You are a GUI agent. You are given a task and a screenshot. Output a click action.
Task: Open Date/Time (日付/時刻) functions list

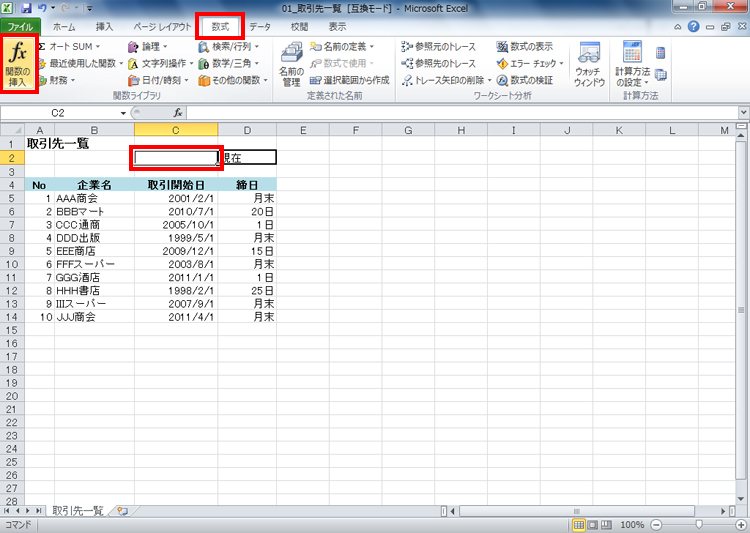click(x=159, y=80)
